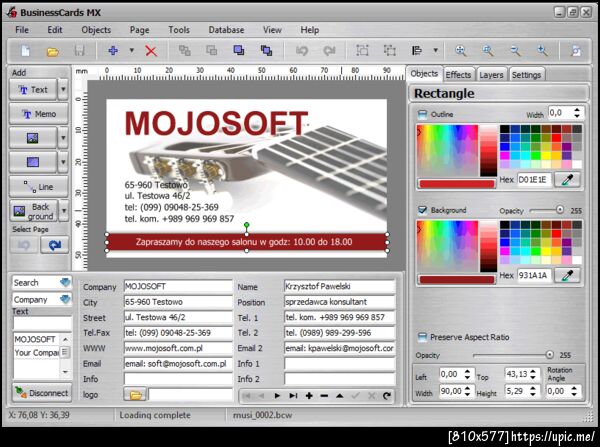Add a rectangle shape with the blue square button
The height and width of the screenshot is (447, 600).
coord(33,162)
